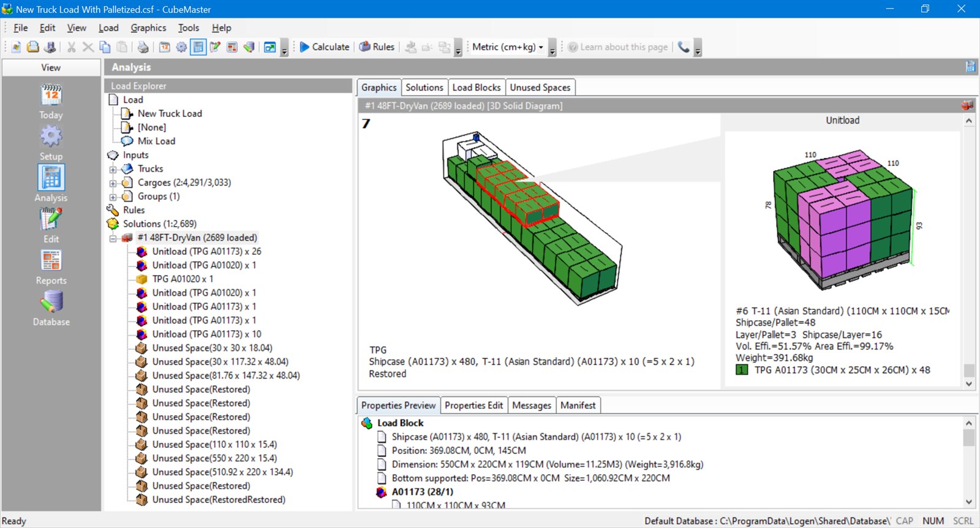
Task: Click the Edit pencil toolbar icon
Action: coord(215,47)
